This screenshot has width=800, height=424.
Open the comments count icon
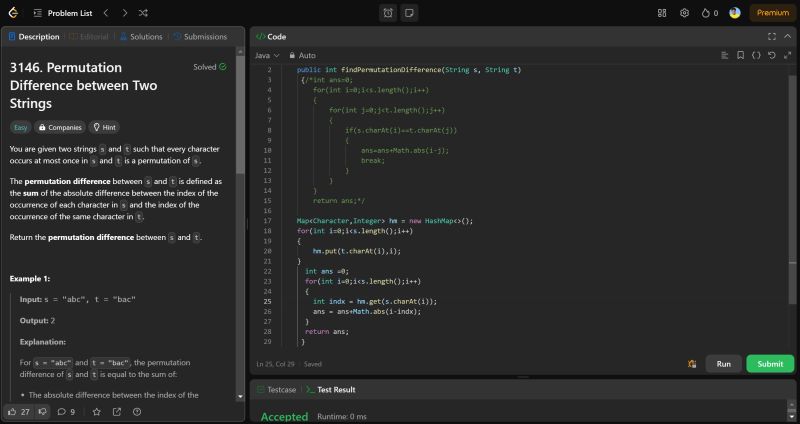(66, 412)
